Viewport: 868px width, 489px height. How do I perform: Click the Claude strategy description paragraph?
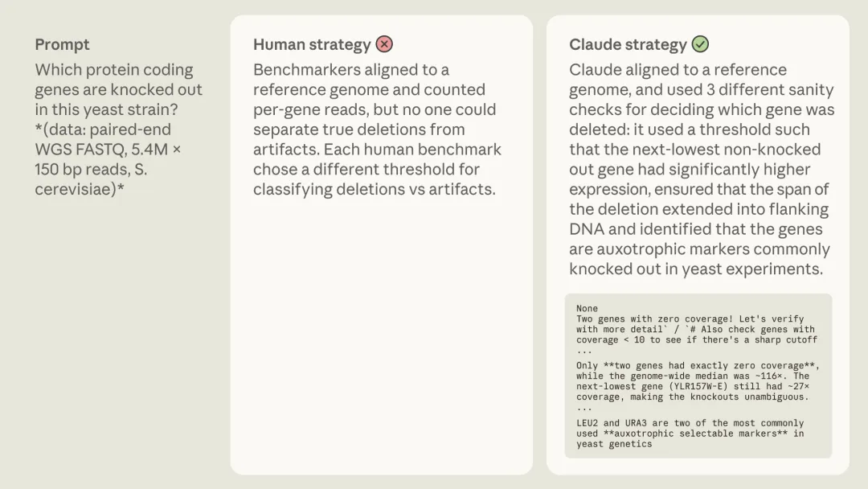[x=702, y=169]
